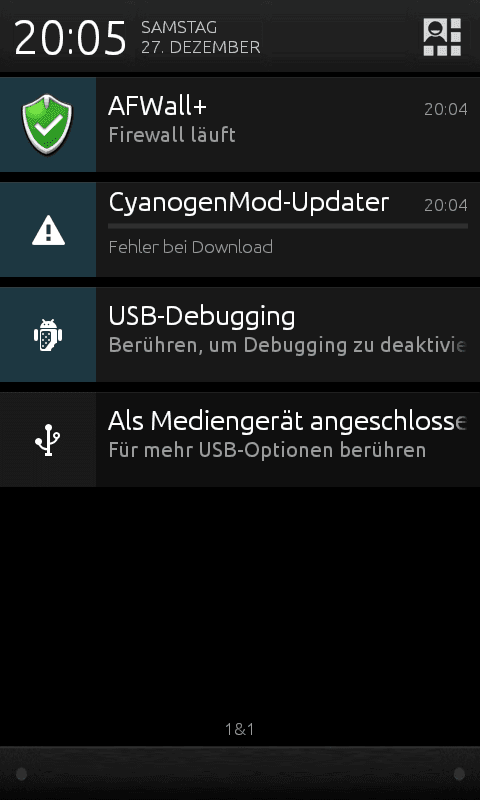Open 'Als Mediengerät angeschlossen' notification
The image size is (480, 800).
(240, 440)
